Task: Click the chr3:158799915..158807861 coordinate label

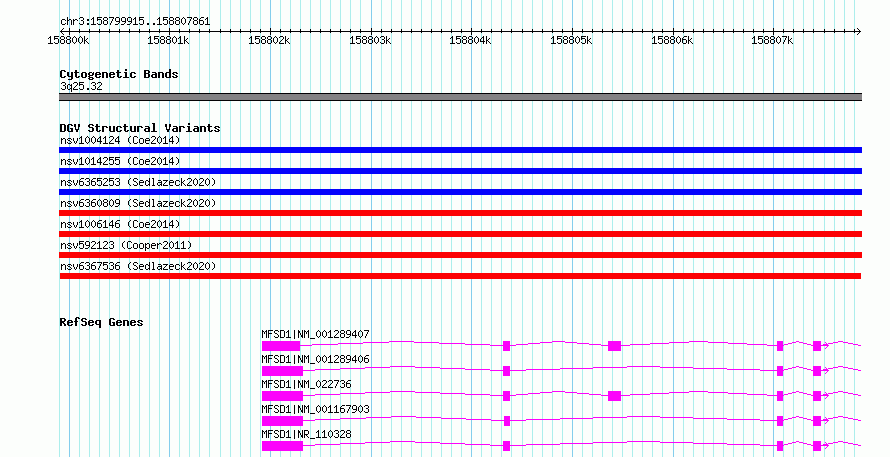Action: click(135, 22)
